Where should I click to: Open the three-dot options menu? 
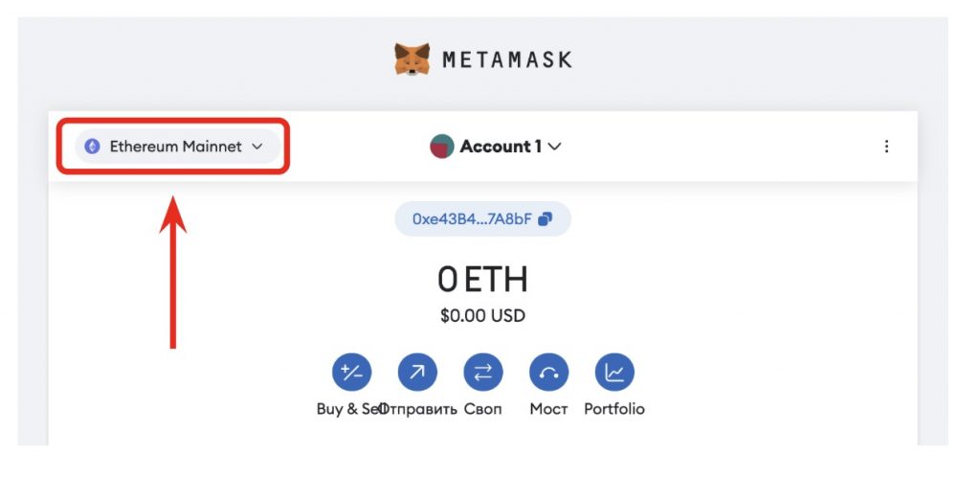click(886, 147)
